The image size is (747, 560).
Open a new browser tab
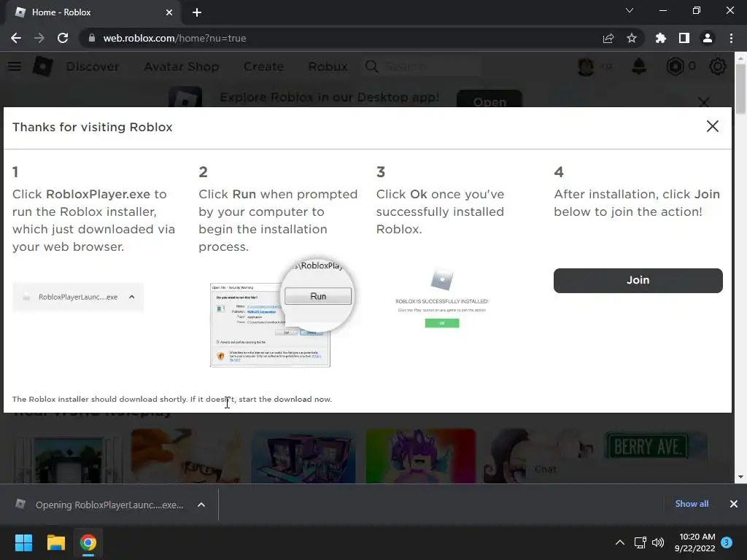(x=197, y=12)
